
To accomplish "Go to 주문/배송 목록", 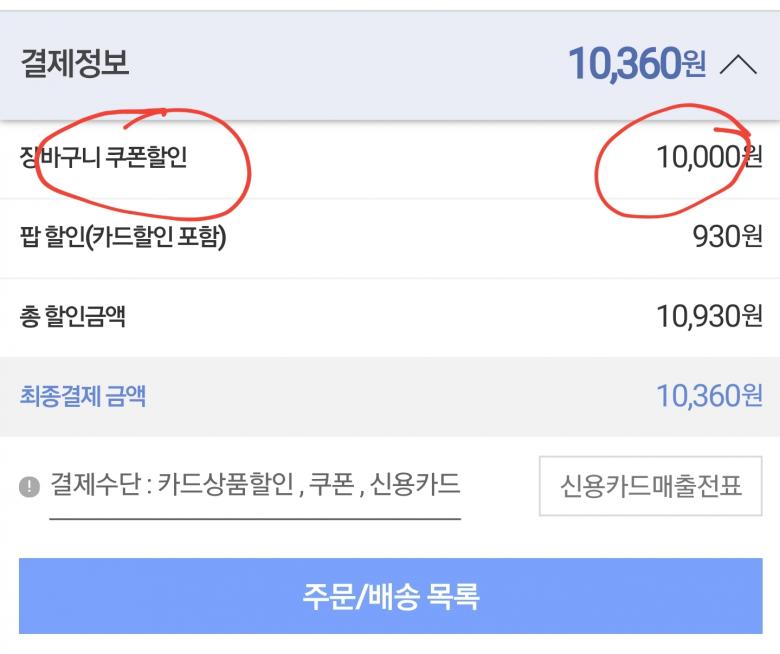I will tap(391, 596).
